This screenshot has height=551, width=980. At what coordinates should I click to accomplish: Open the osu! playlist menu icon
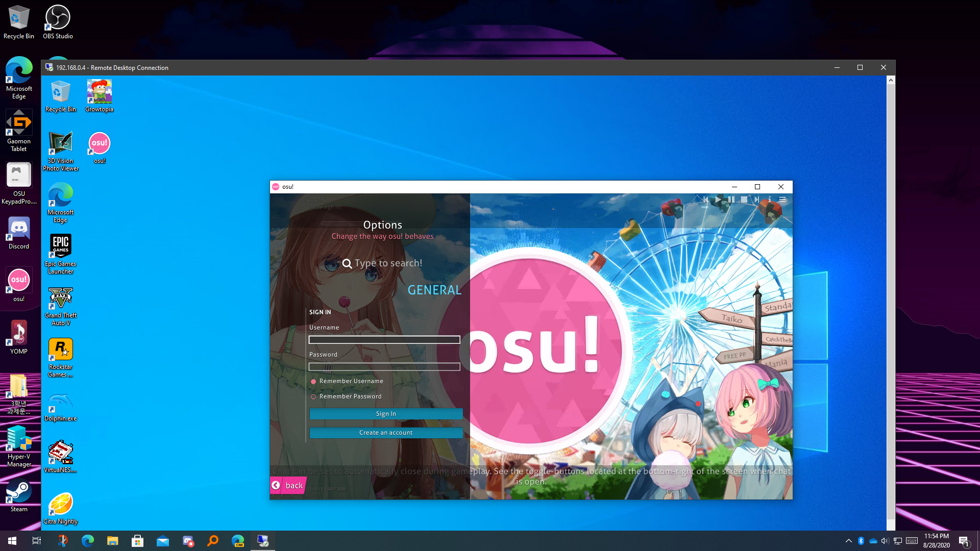pyautogui.click(x=782, y=199)
